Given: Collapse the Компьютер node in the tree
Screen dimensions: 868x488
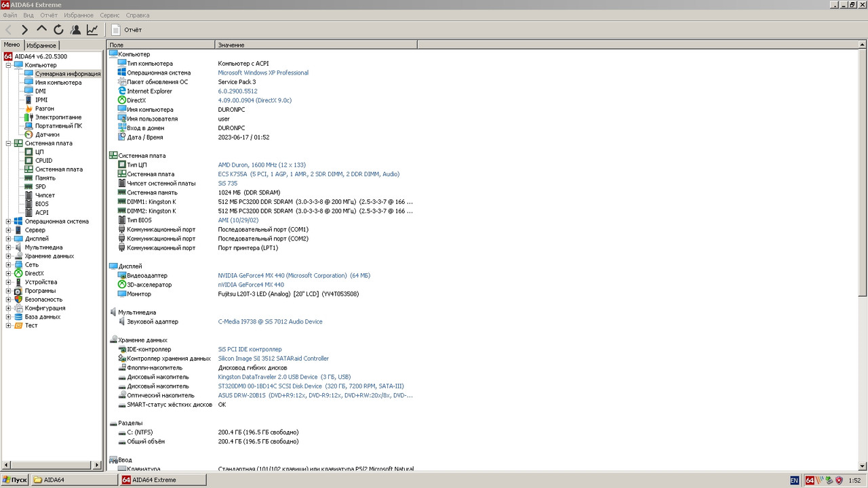Looking at the screenshot, I should point(8,65).
